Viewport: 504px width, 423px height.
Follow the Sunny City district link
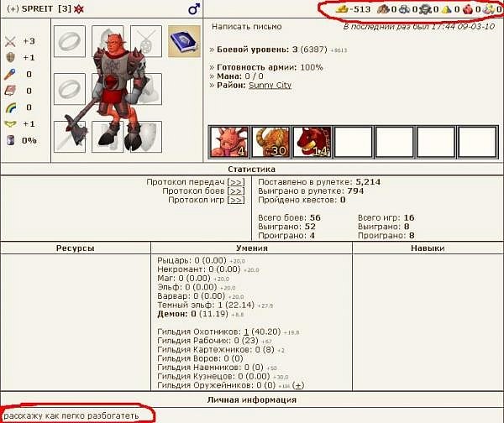click(270, 85)
